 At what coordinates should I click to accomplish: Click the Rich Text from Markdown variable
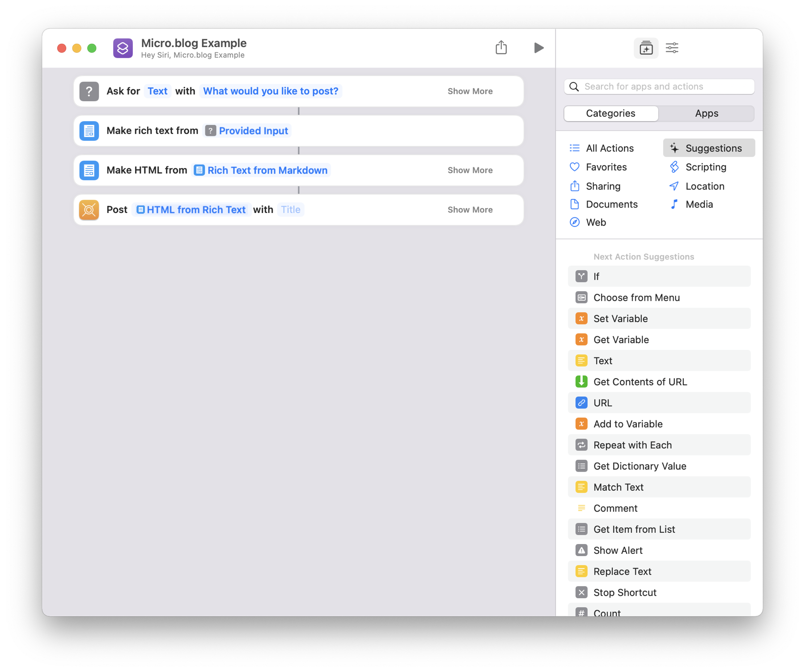point(261,170)
